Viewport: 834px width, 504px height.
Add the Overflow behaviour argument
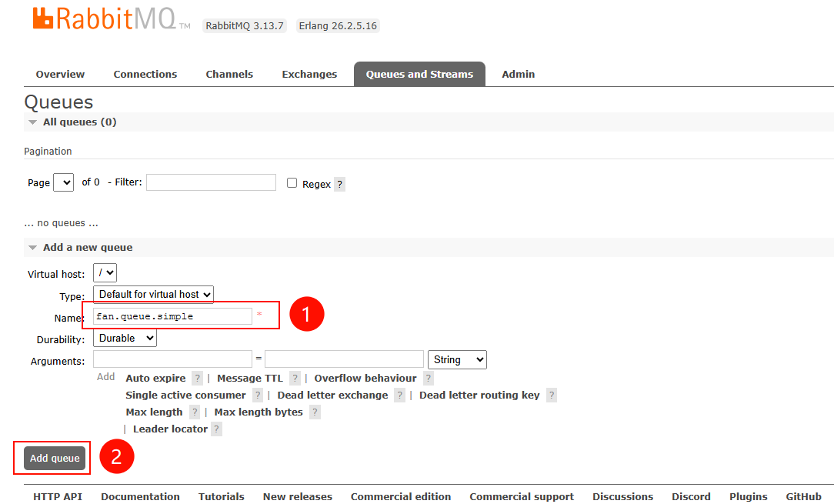[x=365, y=379]
